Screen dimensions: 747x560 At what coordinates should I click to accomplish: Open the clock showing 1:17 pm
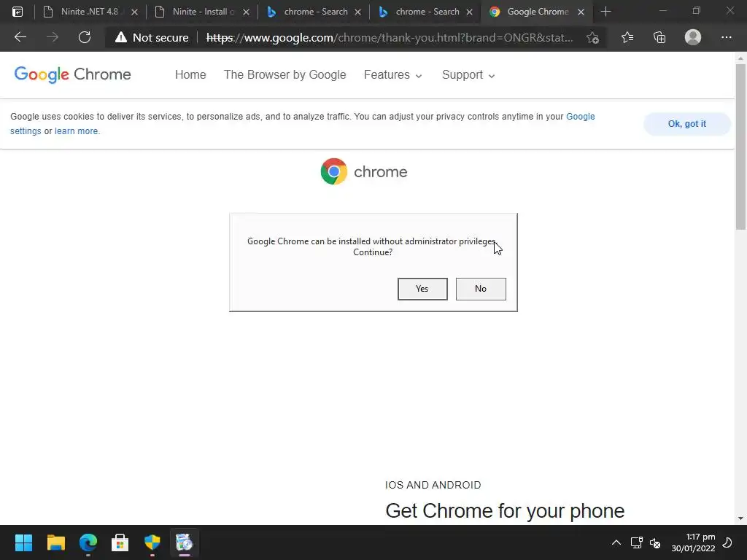693,542
